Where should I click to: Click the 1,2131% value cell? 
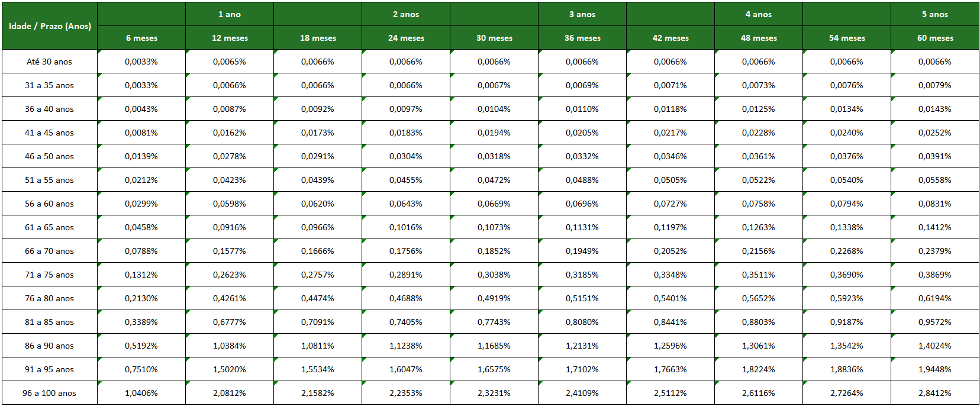point(582,346)
